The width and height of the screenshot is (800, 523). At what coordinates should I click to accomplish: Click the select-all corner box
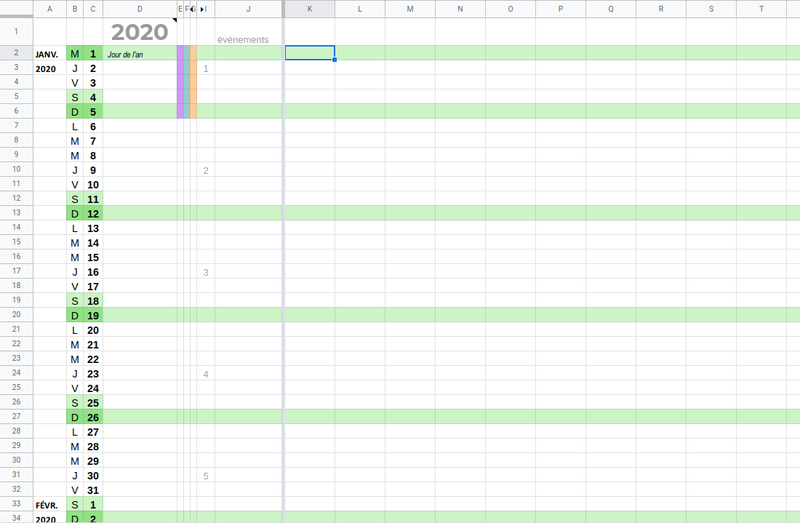pyautogui.click(x=16, y=8)
